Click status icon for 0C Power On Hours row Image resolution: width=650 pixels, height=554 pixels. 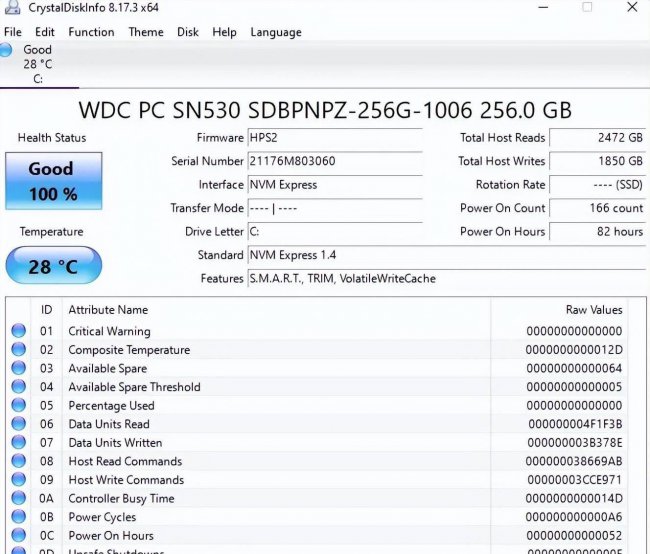tap(18, 535)
